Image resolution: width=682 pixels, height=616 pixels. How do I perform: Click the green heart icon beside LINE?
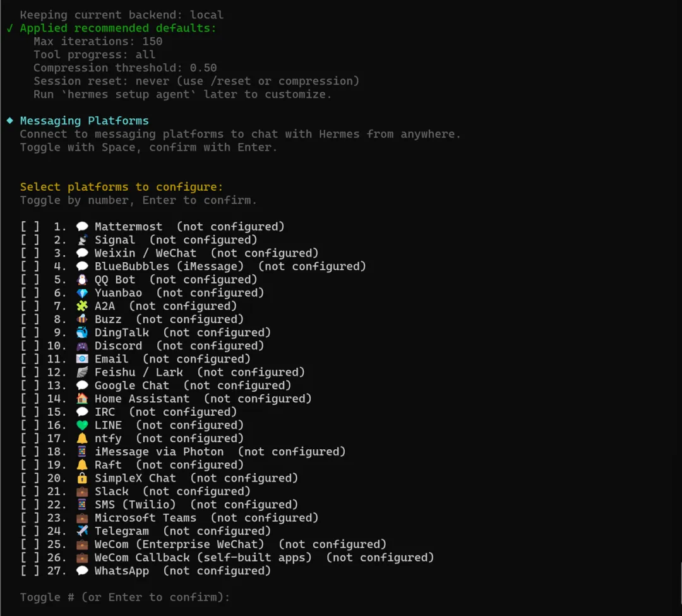81,425
